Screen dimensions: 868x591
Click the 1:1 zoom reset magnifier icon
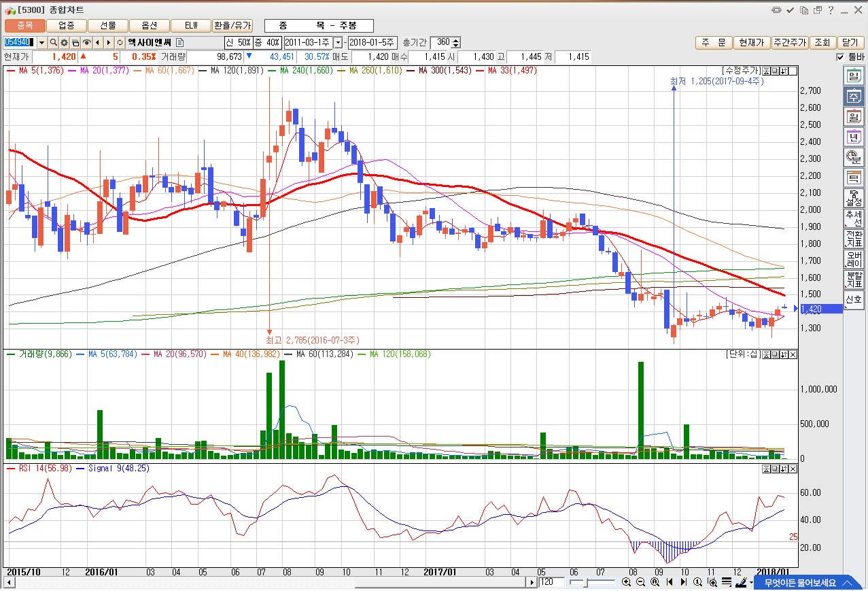click(697, 582)
